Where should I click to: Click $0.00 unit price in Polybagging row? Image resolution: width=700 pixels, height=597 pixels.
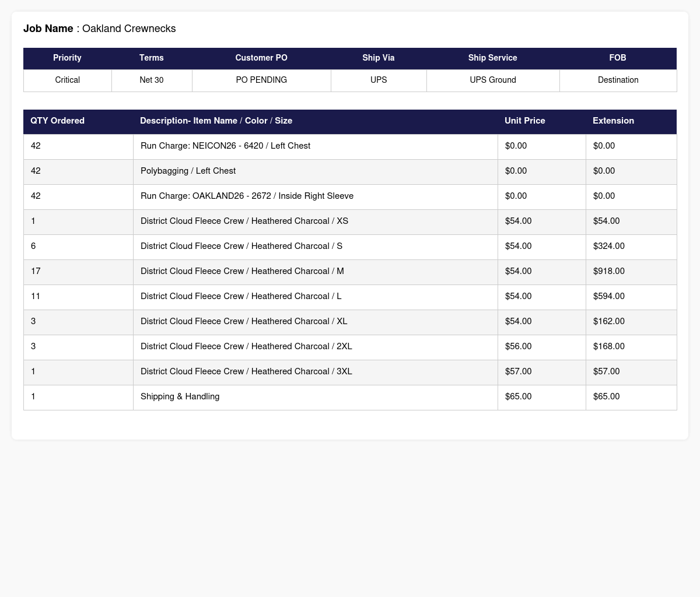[516, 171]
